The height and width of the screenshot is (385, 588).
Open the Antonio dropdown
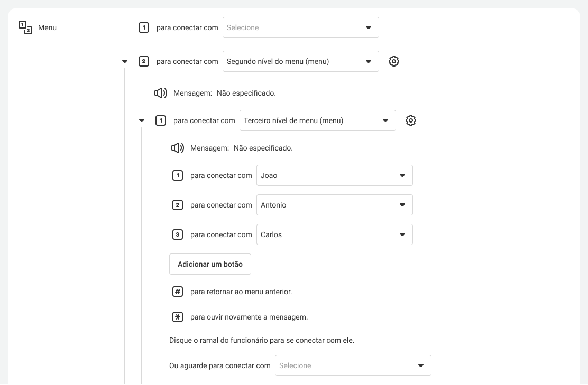pos(334,205)
